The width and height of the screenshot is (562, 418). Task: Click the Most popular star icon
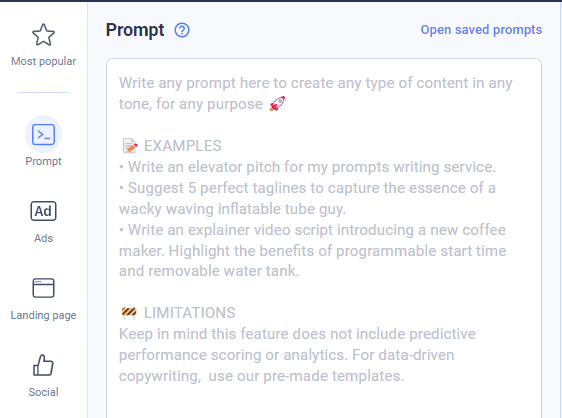click(x=43, y=35)
